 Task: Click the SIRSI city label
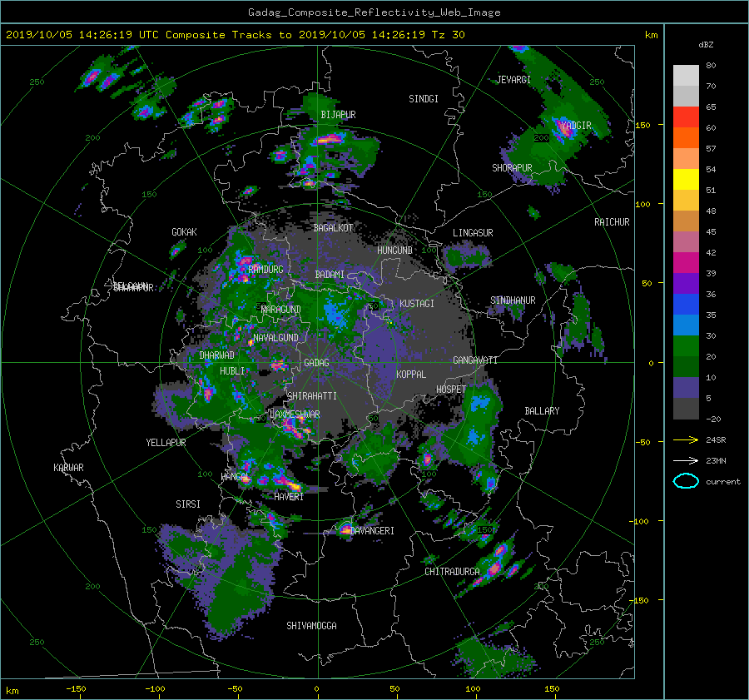188,504
